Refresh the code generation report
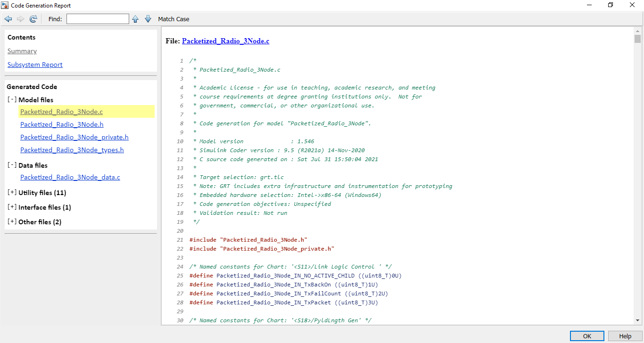644x343 pixels. point(33,19)
